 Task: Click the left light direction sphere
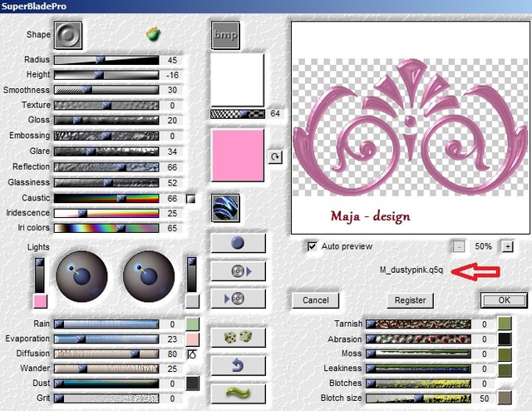click(x=81, y=276)
